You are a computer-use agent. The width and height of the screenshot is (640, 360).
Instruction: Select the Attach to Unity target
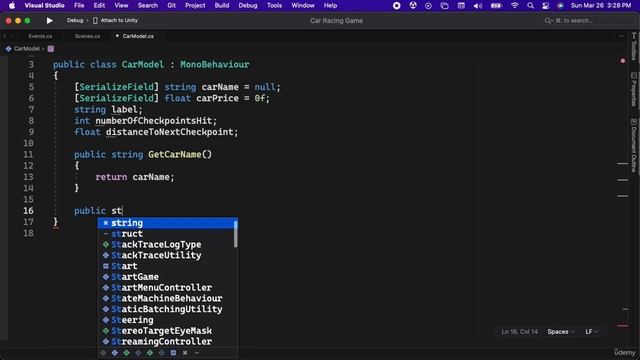(116, 20)
